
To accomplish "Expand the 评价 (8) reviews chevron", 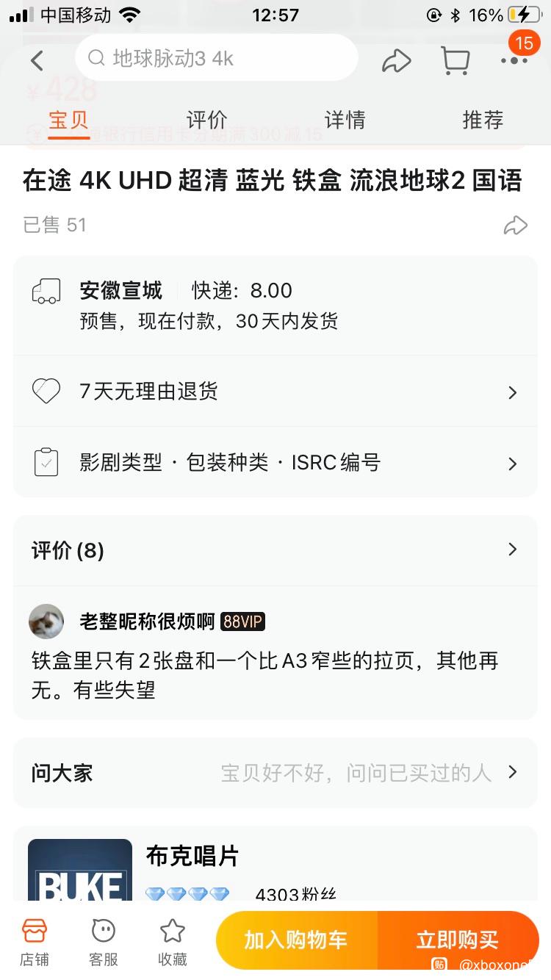I will [x=513, y=550].
